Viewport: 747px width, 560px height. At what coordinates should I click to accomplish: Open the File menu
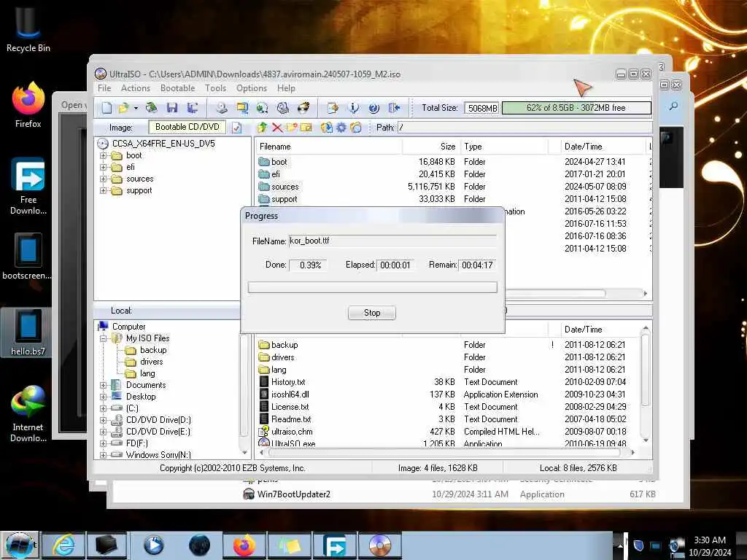click(x=104, y=88)
